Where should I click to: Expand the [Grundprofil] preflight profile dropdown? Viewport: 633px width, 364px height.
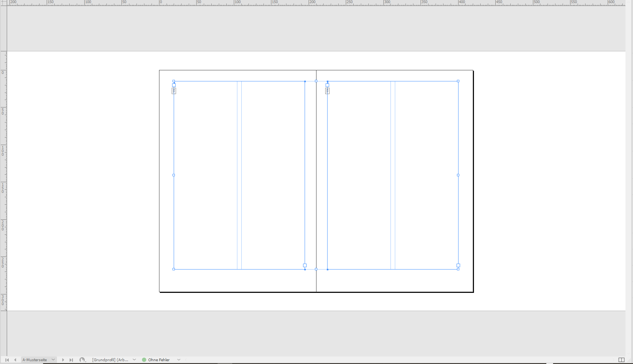click(x=134, y=360)
